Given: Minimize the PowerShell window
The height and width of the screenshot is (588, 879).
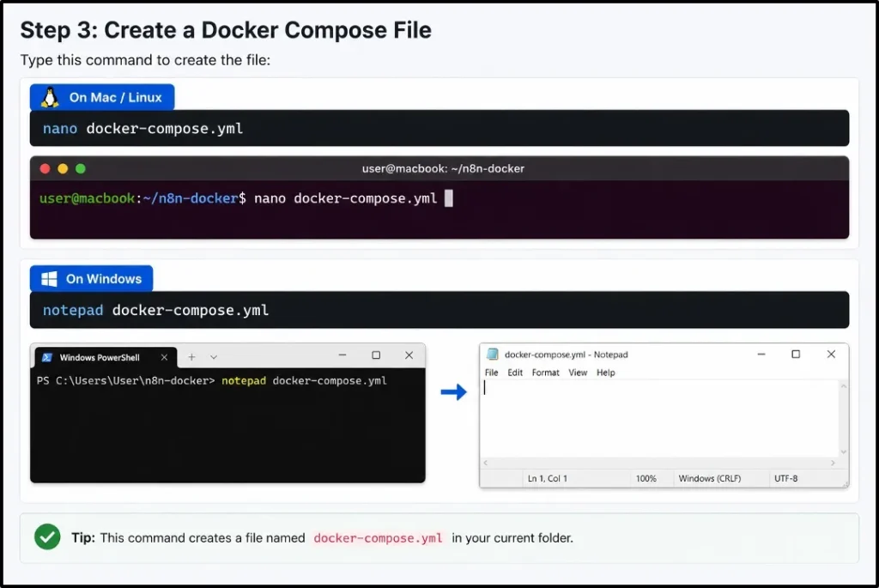Looking at the screenshot, I should (343, 355).
